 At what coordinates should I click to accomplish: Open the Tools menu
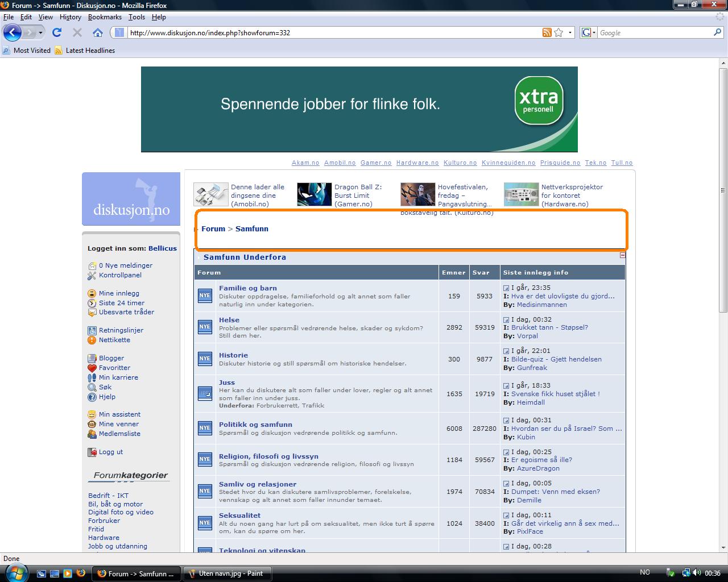(136, 17)
